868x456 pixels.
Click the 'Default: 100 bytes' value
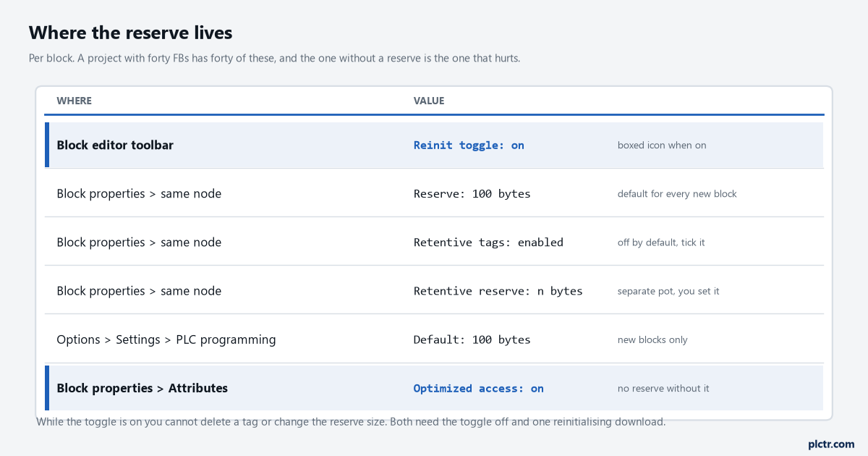pos(472,339)
